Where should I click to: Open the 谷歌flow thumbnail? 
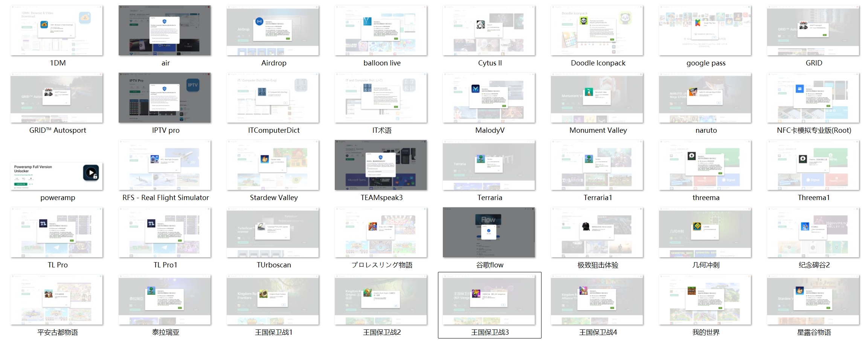489,232
